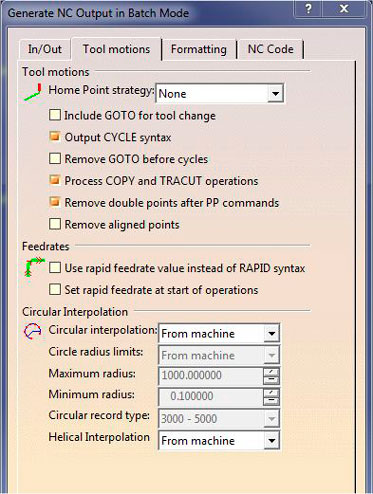Click the Home Point strategy axis icon
Viewport: 373px width, 494px height.
tap(33, 92)
